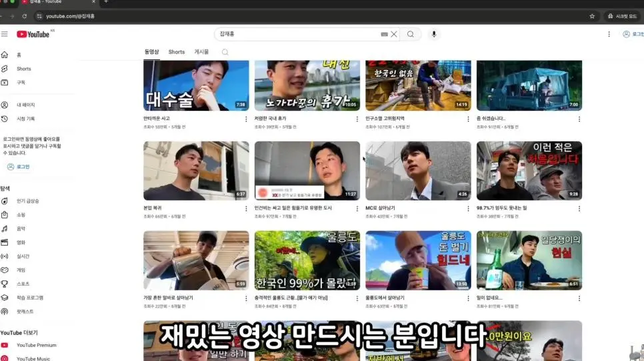The width and height of the screenshot is (644, 361).
Task: Open the on-screen keyboard icon in search
Action: pyautogui.click(x=384, y=34)
